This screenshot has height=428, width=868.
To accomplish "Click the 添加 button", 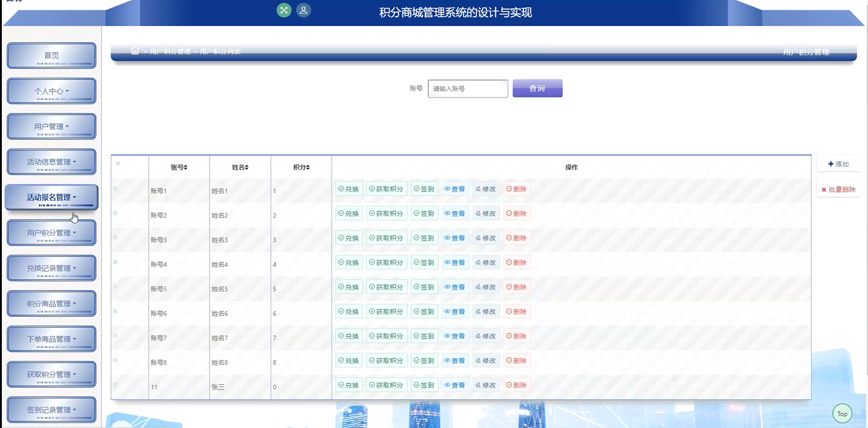I will [x=838, y=164].
